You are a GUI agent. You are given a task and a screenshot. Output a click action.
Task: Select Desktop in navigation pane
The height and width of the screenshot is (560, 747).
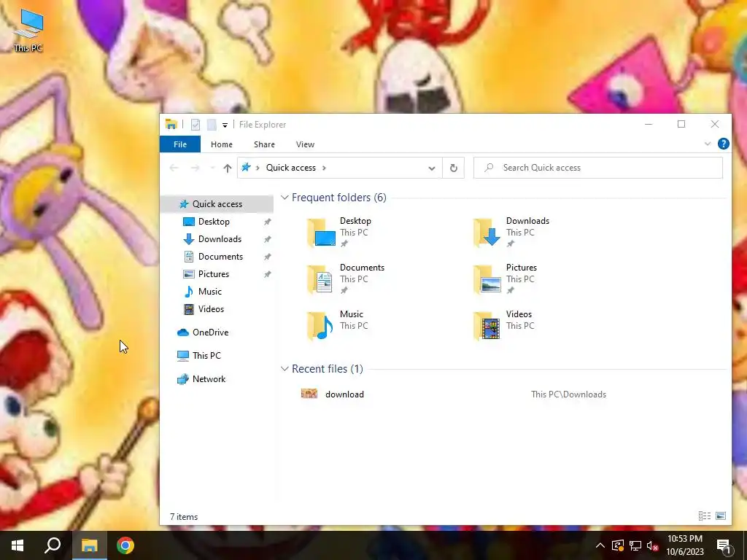click(214, 222)
